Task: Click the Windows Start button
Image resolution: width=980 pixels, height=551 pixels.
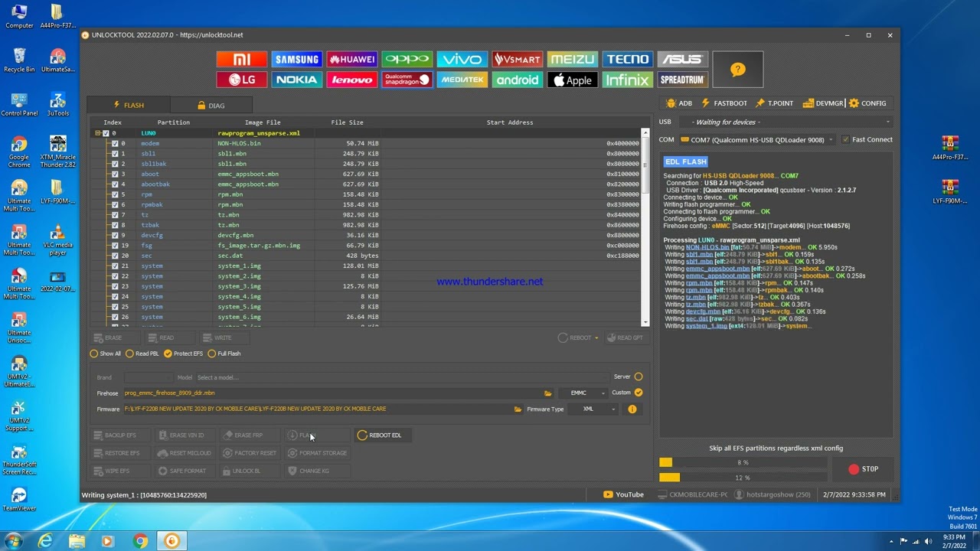Action: tap(13, 541)
